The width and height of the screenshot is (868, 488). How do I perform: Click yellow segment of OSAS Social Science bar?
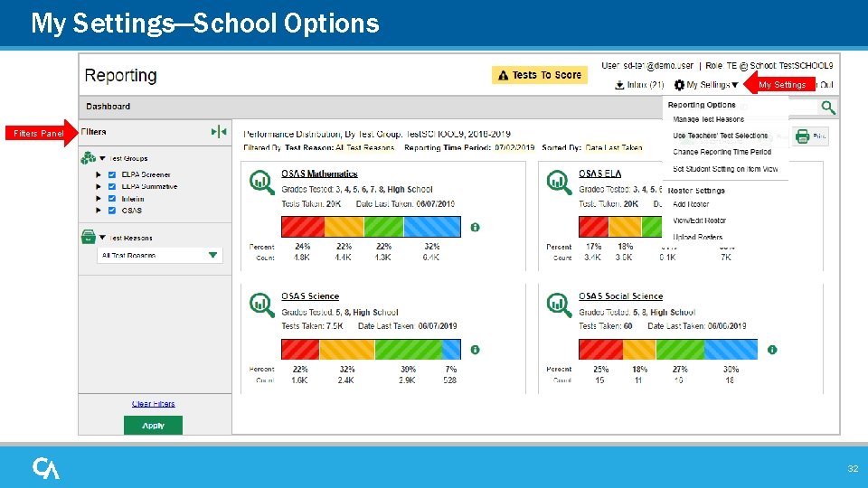(639, 350)
